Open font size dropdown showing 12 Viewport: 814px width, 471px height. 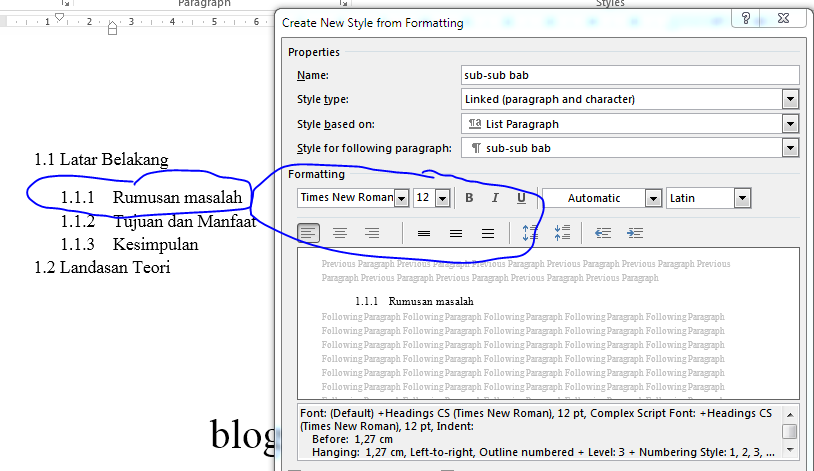pyautogui.click(x=442, y=198)
